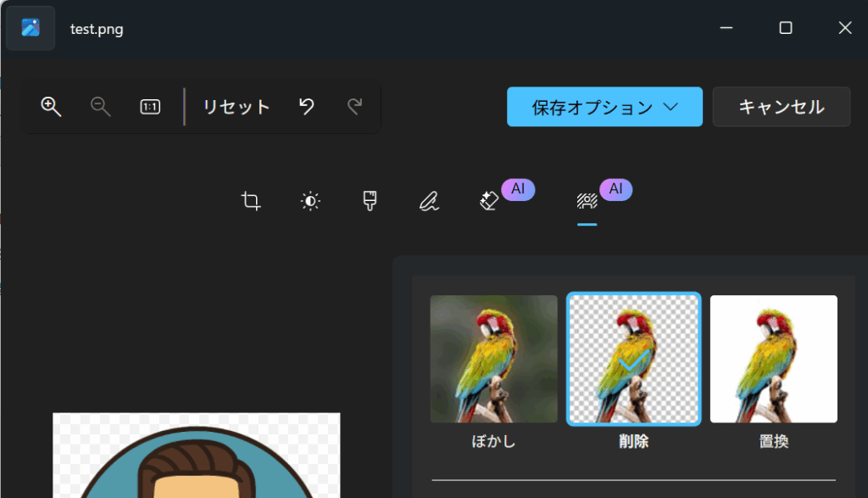Expand the 保存オプション dropdown

(x=604, y=107)
